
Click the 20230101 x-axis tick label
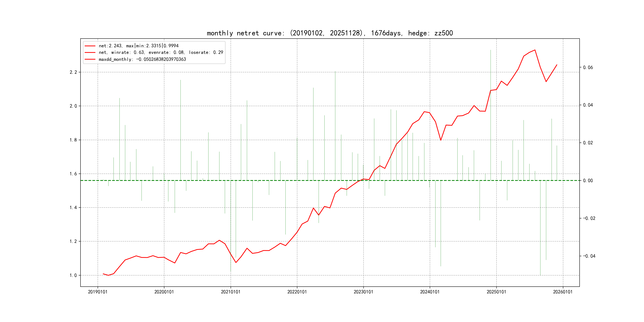click(x=363, y=292)
